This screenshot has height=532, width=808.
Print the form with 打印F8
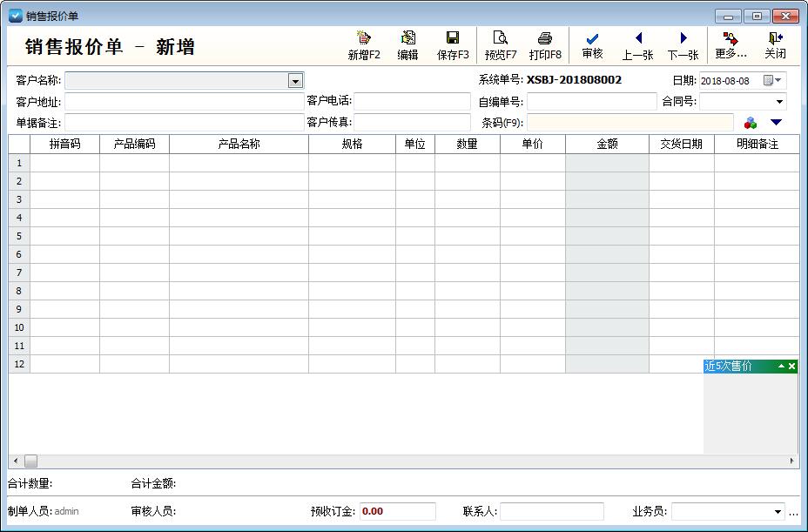(545, 45)
